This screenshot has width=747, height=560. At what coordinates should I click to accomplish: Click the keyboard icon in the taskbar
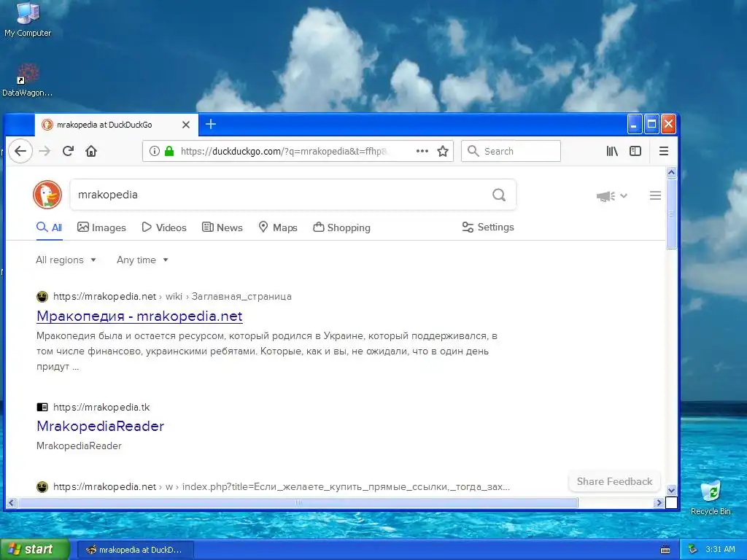point(665,550)
